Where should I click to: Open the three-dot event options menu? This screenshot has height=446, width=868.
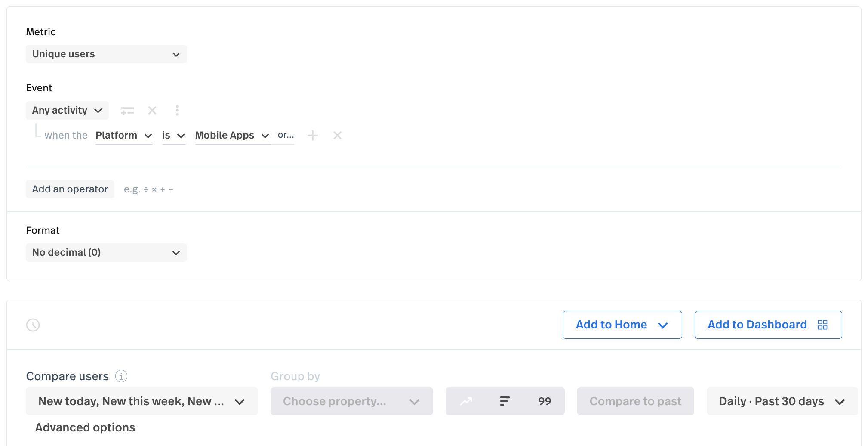(177, 111)
